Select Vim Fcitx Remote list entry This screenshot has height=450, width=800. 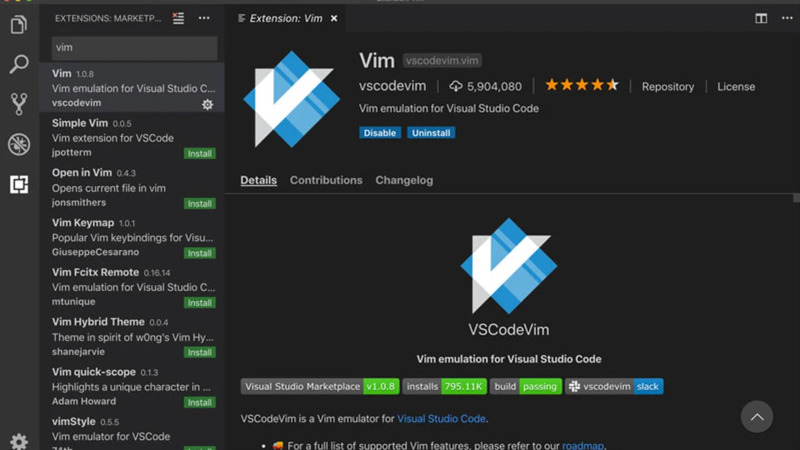click(132, 286)
